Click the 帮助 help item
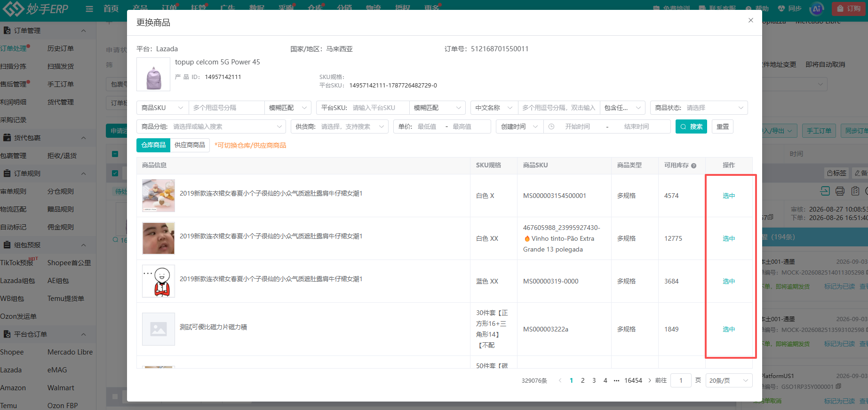This screenshot has width=868, height=410. [757, 8]
